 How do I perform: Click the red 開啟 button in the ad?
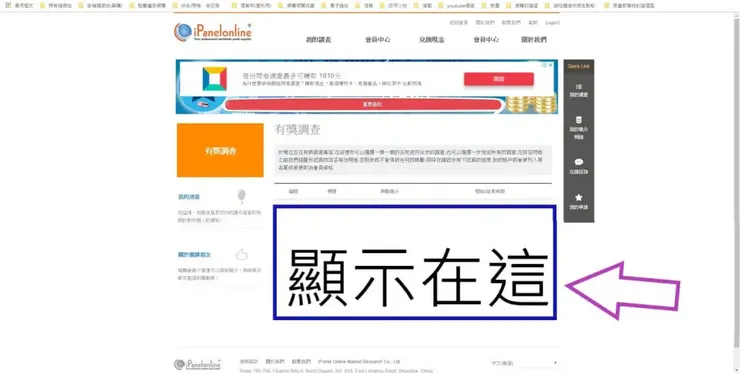[x=498, y=79]
